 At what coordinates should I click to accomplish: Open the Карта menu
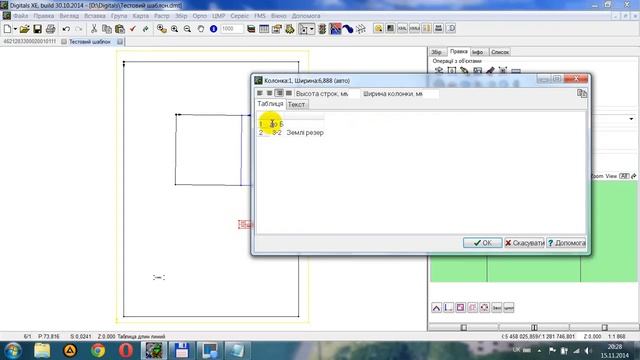140,16
